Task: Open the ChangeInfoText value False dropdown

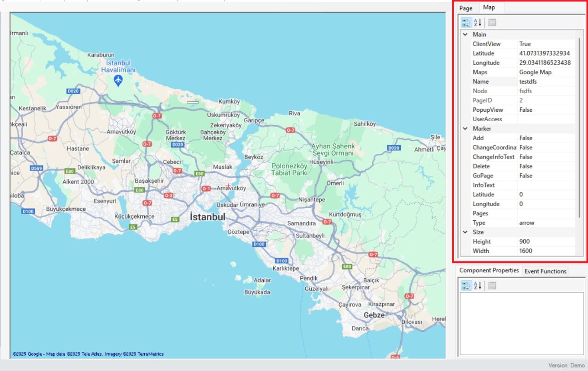Action: click(x=546, y=157)
